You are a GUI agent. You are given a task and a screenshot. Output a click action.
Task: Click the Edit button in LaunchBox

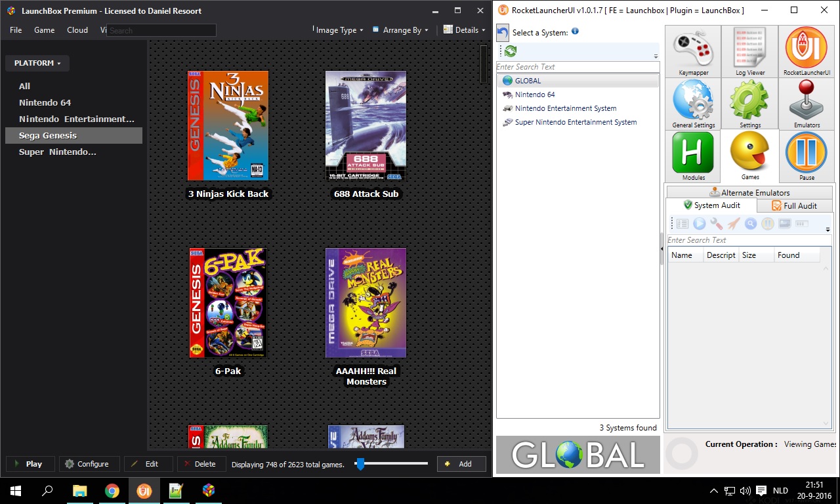point(148,464)
